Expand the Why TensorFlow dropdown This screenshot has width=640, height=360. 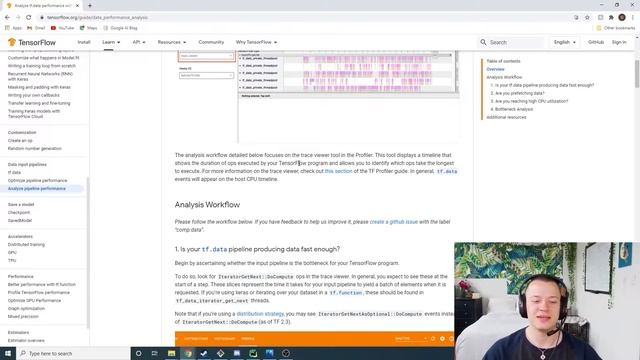pyautogui.click(x=256, y=42)
